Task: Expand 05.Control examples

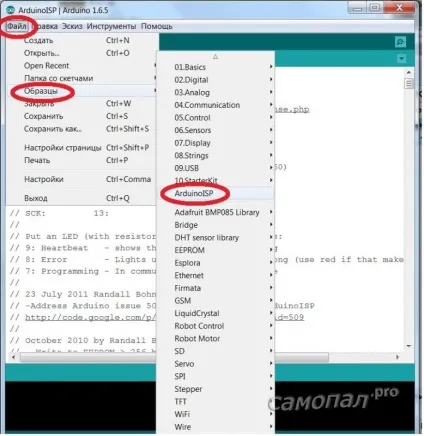Action: [216, 118]
